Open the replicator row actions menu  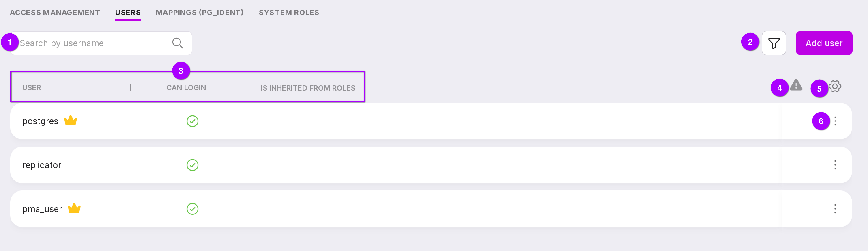click(835, 165)
